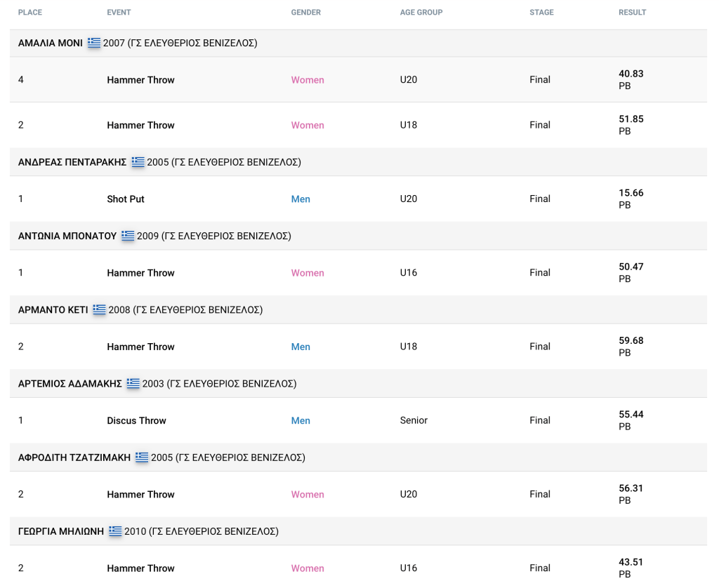Click Greek flag beside ΑΝΔΡΕΑΣ ΠΕΝΤΑΡΑΚΗΣ
The image size is (719, 588).
pos(138,162)
